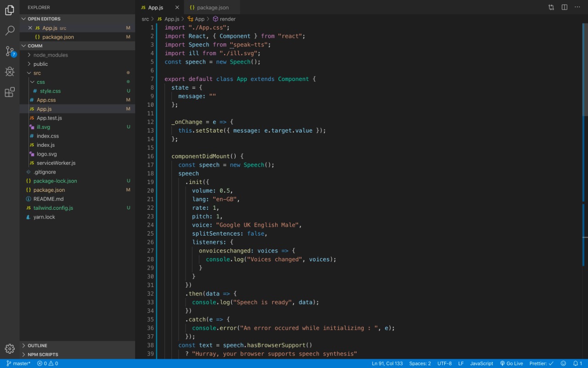Open the .gitignore file
This screenshot has width=588, height=368.
click(x=77, y=172)
